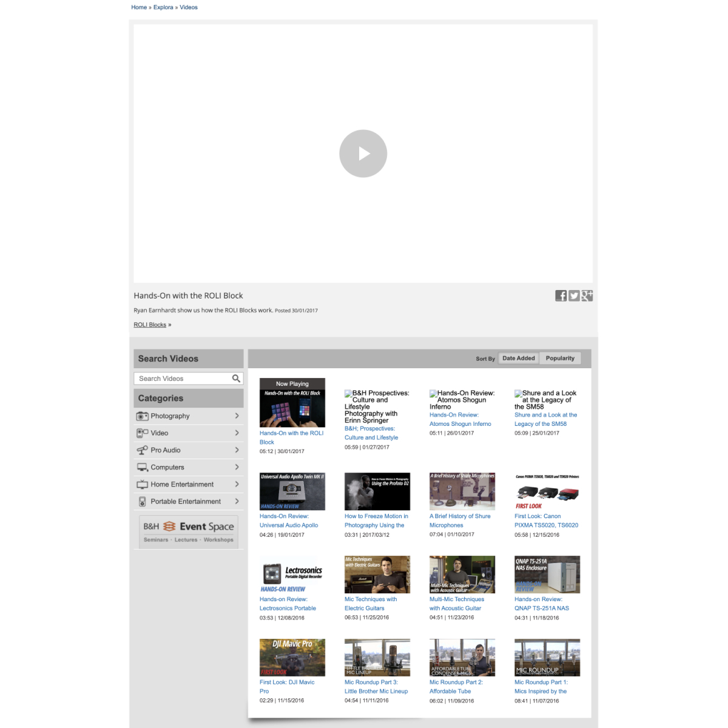Expand the Pro Audio category chevron
The image size is (728, 728).
237,450
